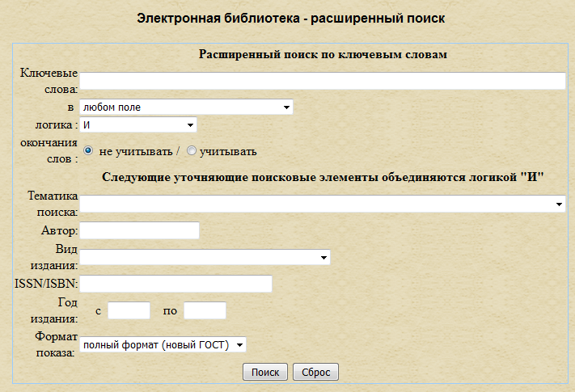The image size is (575, 392).
Task: Expand the логика dropdown showing 'И'
Action: pyautogui.click(x=138, y=125)
